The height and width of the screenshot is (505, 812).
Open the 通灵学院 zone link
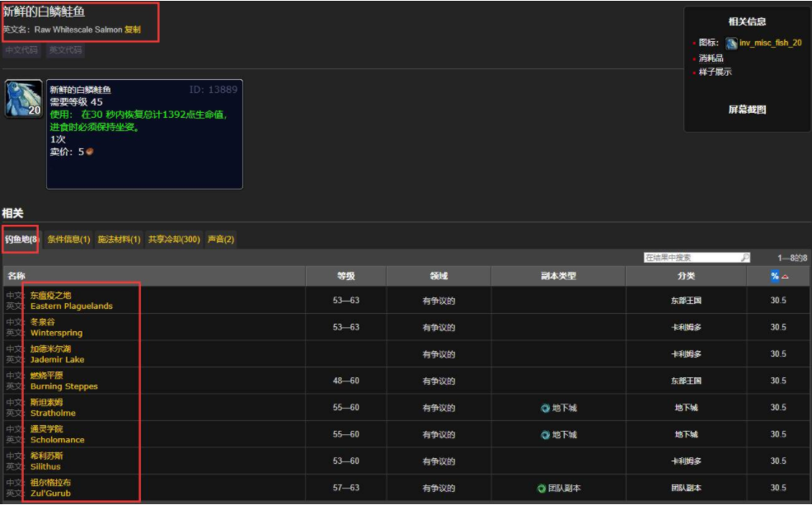tap(47, 429)
